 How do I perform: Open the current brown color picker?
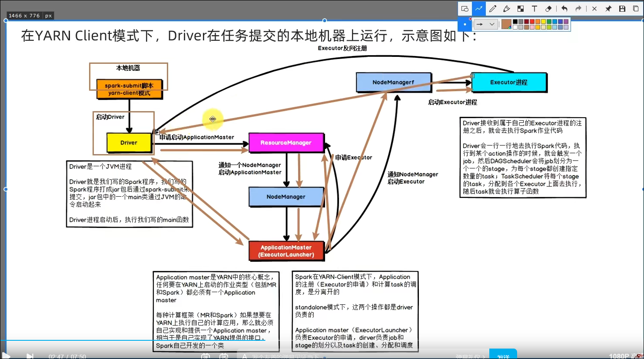pyautogui.click(x=506, y=24)
